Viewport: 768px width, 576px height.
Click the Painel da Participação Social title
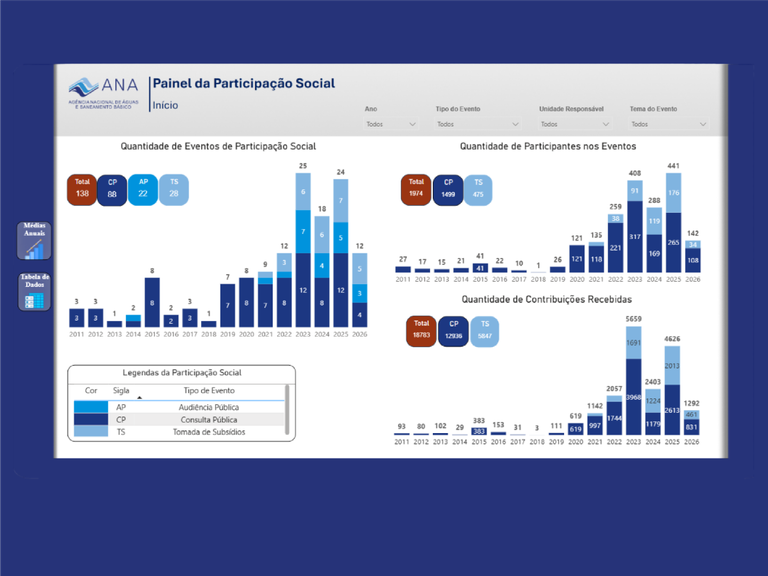click(244, 83)
